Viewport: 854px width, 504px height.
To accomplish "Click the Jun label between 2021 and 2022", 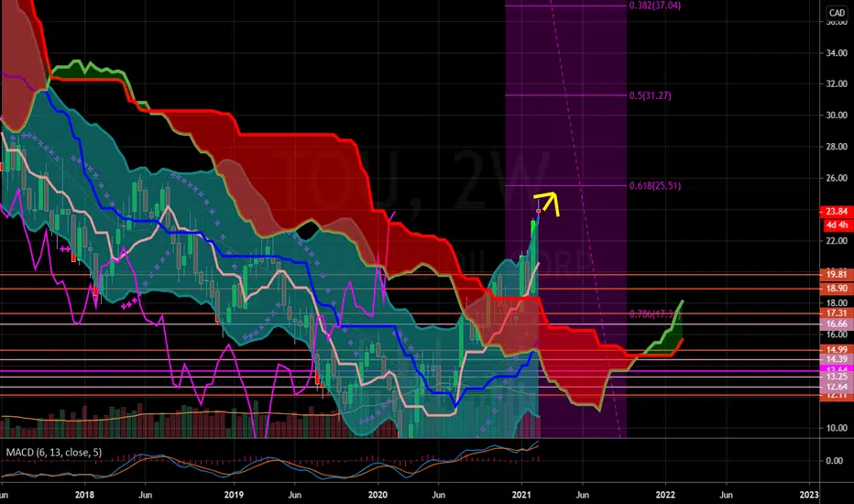I will pos(582,495).
